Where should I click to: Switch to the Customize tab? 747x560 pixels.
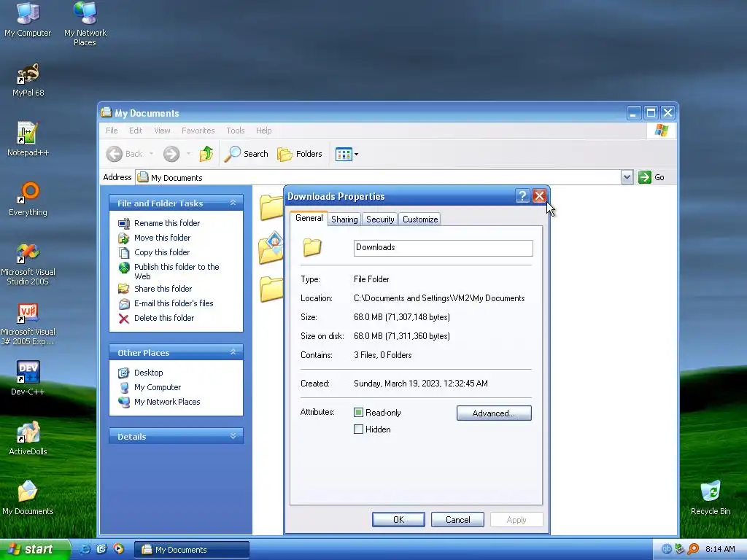(x=419, y=219)
